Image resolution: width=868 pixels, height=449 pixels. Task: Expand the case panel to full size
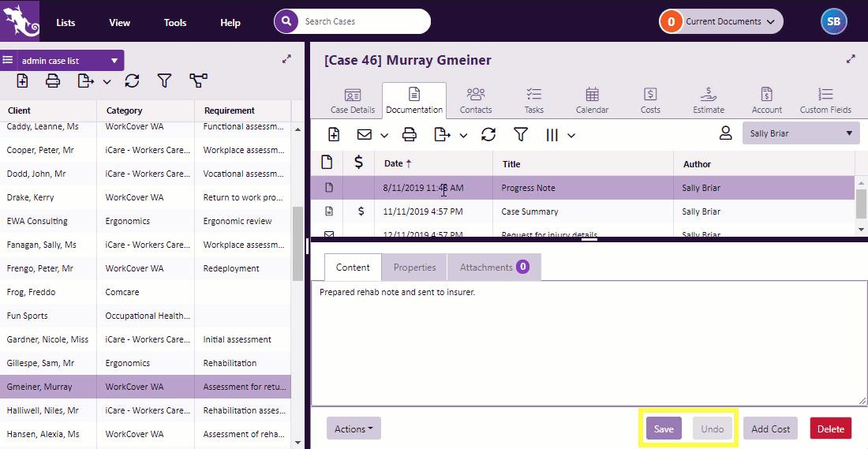click(851, 59)
